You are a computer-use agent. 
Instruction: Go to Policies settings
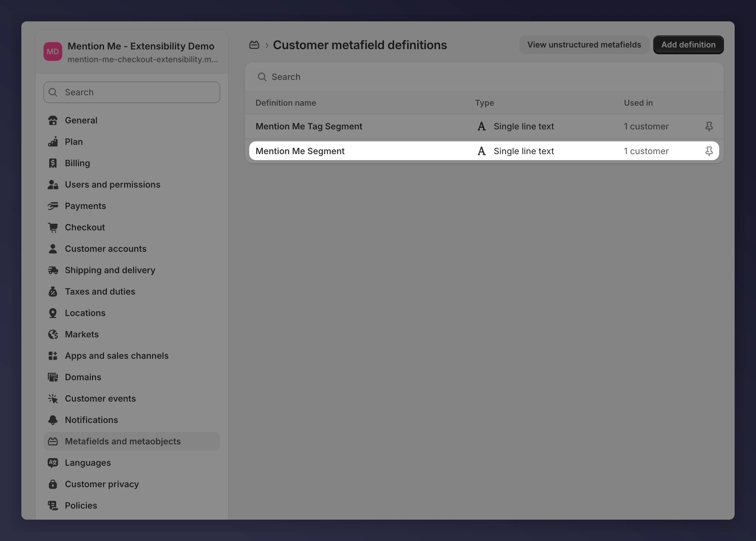tap(132, 506)
